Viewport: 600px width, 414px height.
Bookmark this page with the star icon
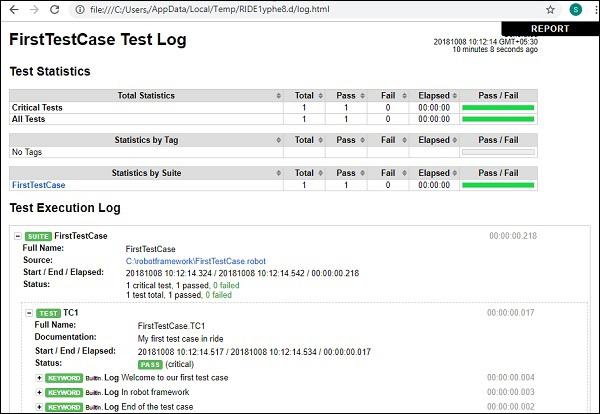[550, 10]
